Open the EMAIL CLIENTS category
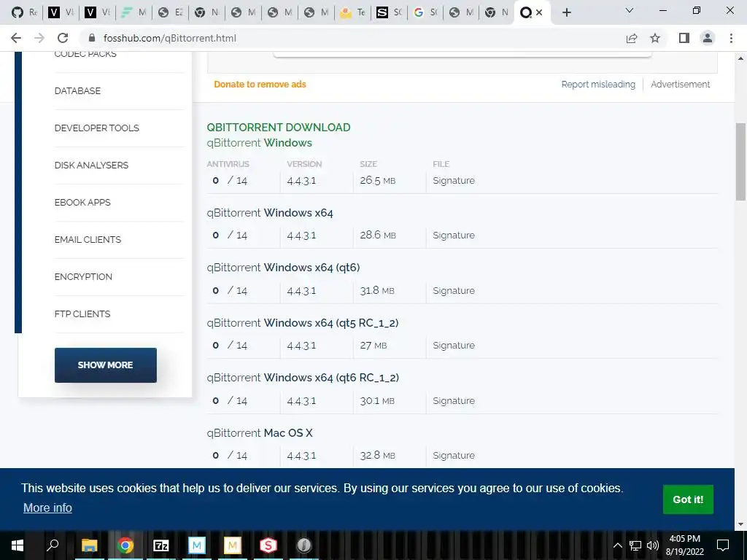Viewport: 747px width, 560px height. click(88, 239)
